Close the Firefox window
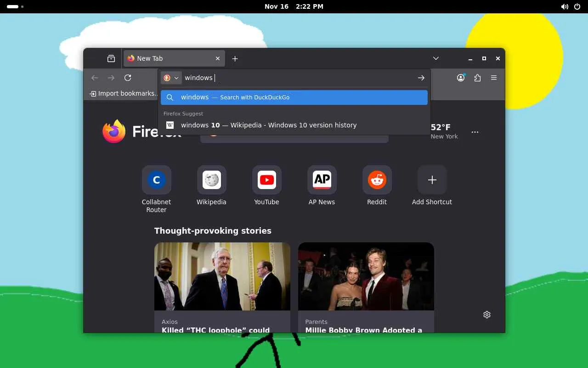 (498, 58)
